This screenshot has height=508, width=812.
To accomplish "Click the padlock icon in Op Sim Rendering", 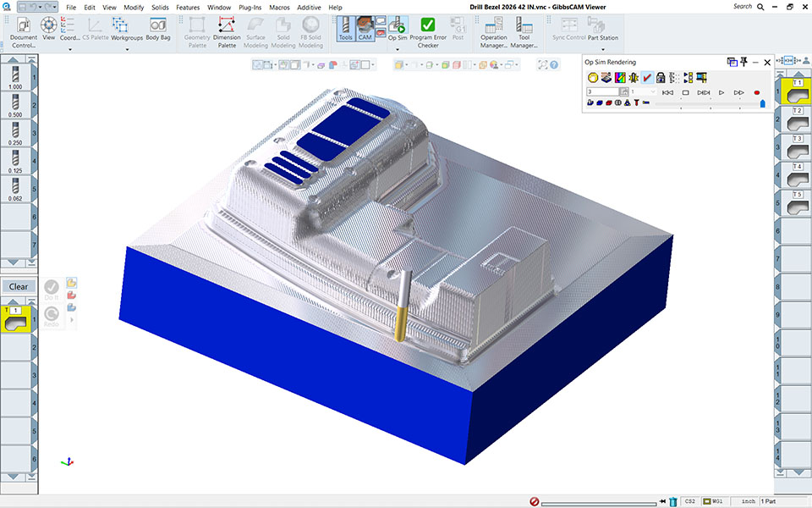I will (x=661, y=77).
